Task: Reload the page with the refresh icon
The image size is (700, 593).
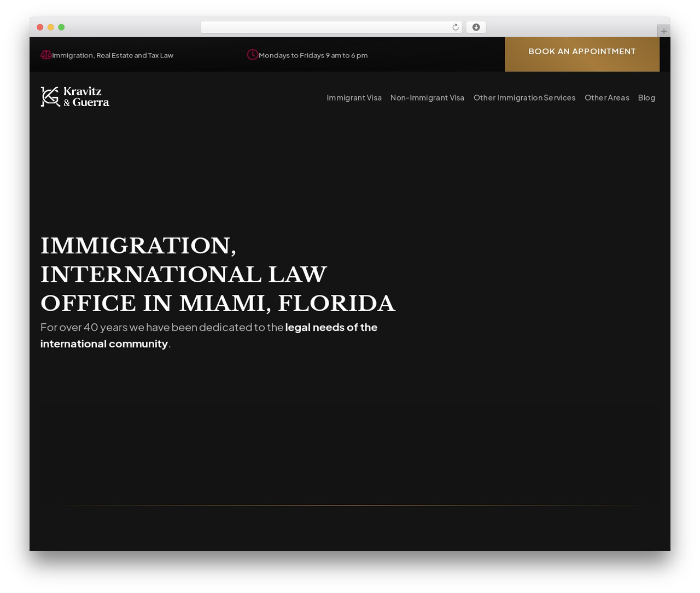Action: [x=456, y=27]
